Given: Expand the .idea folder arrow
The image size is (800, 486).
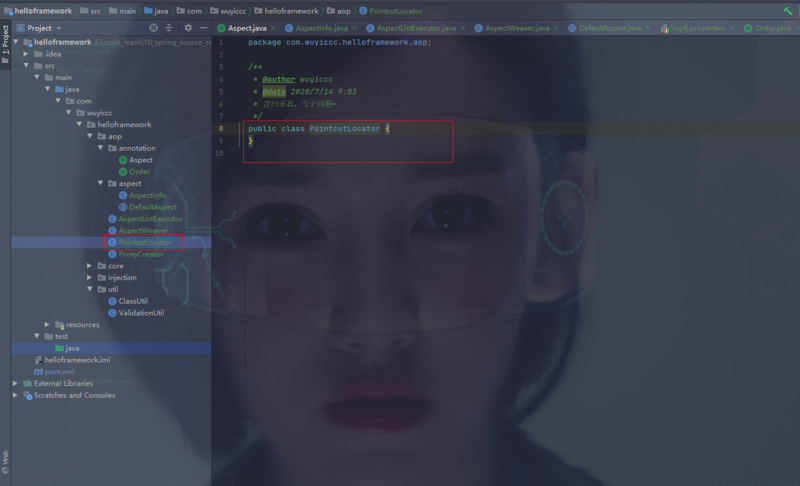Looking at the screenshot, I should (26, 54).
